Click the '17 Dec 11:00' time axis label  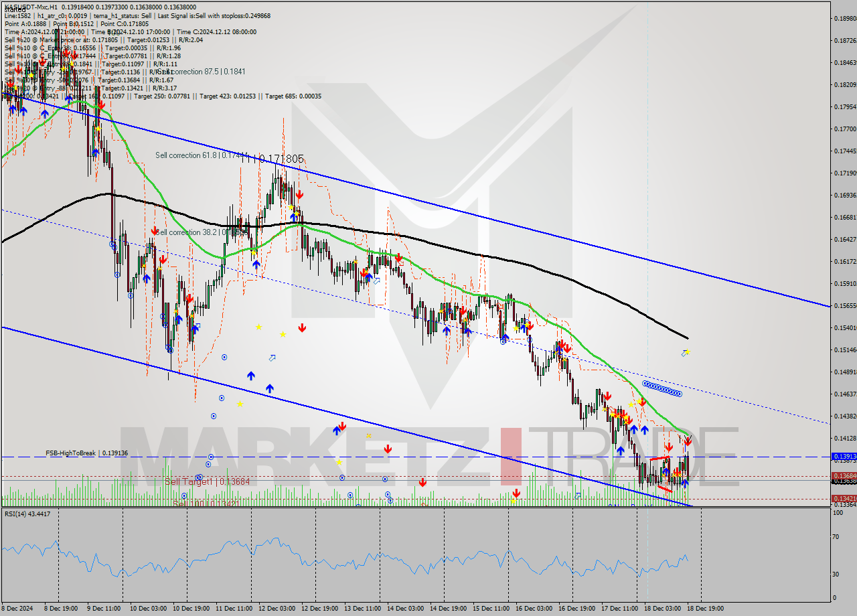[619, 608]
